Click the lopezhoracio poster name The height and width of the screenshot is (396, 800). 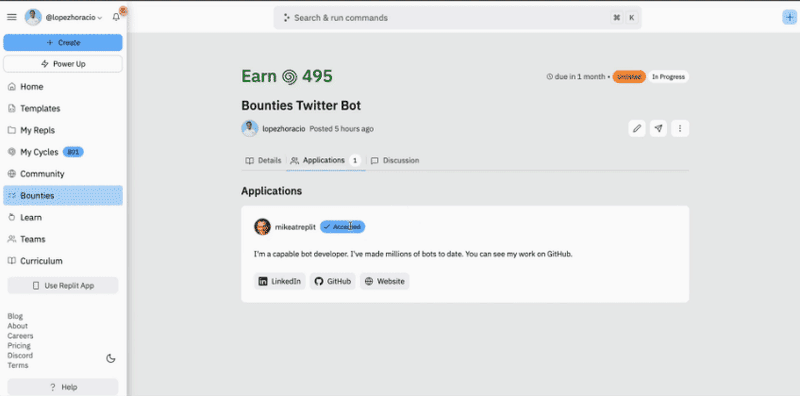(x=284, y=129)
